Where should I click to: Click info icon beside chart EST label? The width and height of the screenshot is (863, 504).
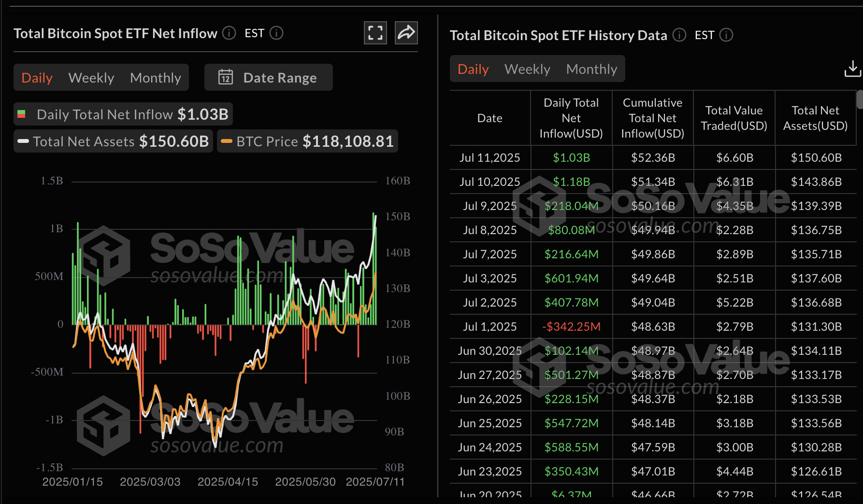tap(276, 33)
